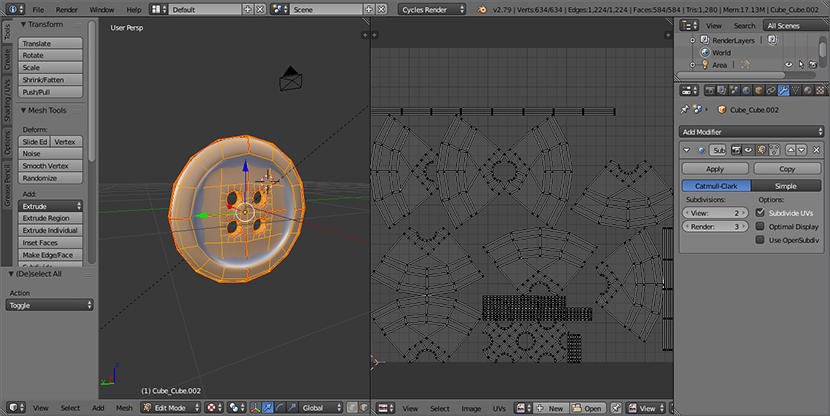Open the All Scenes outliner display dropdown
This screenshot has width=830, height=416.
pos(795,25)
